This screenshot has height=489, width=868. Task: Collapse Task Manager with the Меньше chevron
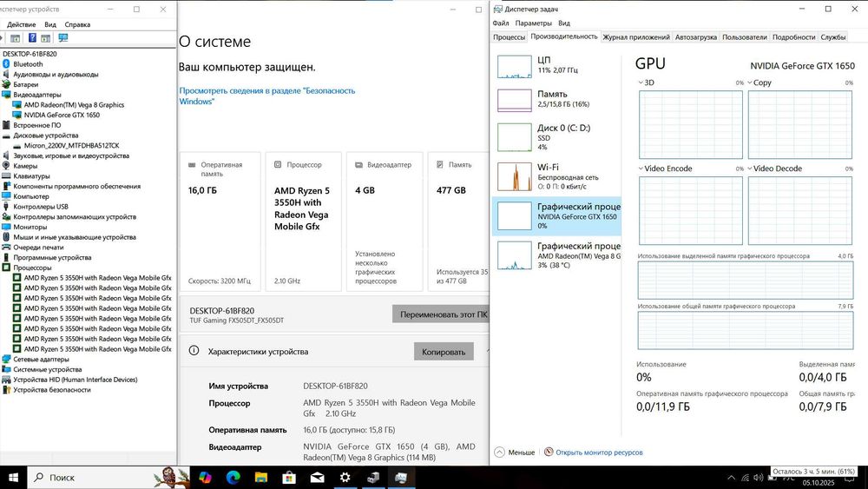point(499,452)
